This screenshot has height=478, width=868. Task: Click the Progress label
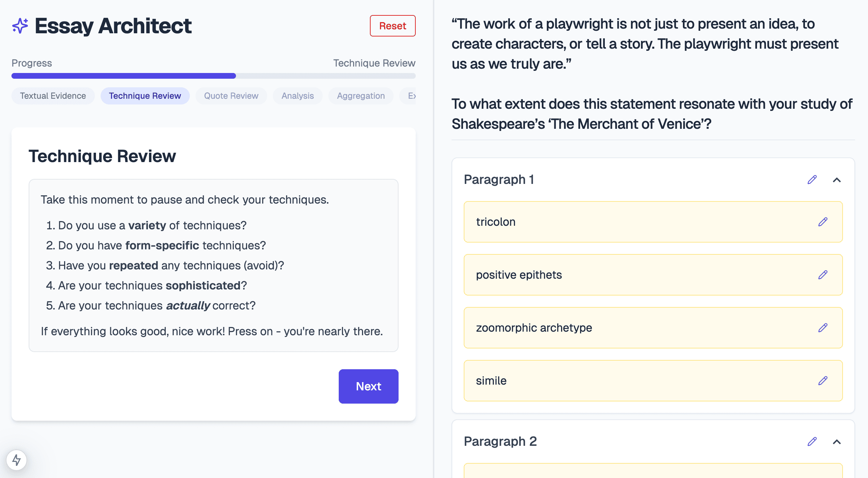click(x=32, y=63)
